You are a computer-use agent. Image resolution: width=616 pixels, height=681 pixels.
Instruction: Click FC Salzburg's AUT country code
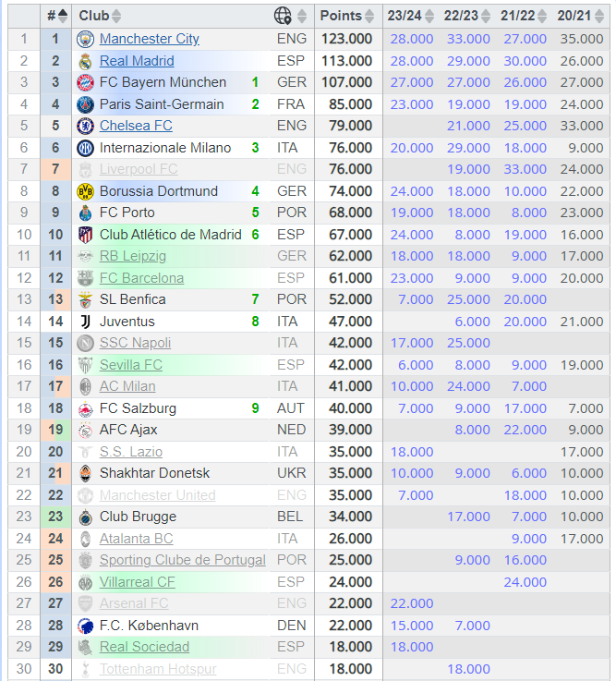291,408
